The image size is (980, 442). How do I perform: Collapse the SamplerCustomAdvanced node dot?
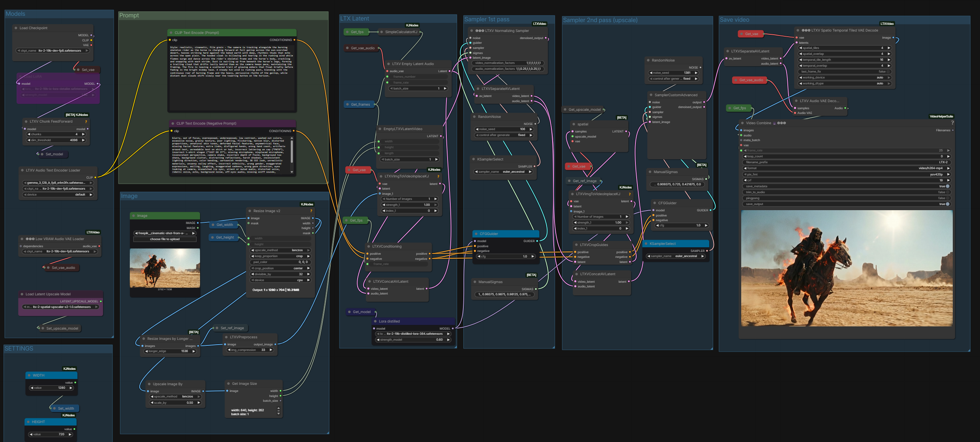651,95
